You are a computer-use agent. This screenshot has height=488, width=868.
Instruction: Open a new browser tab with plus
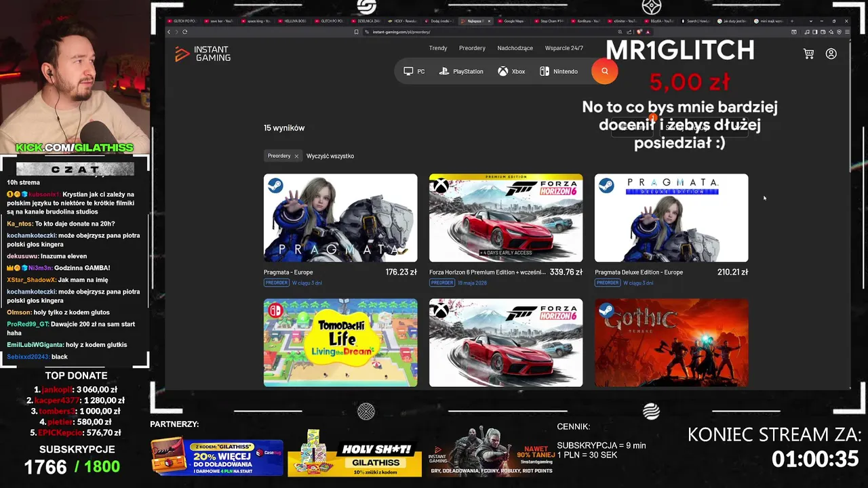coord(792,21)
